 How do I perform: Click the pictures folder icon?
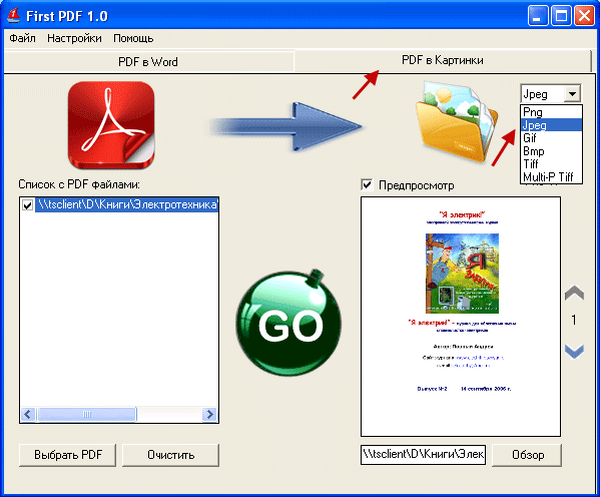pos(457,121)
